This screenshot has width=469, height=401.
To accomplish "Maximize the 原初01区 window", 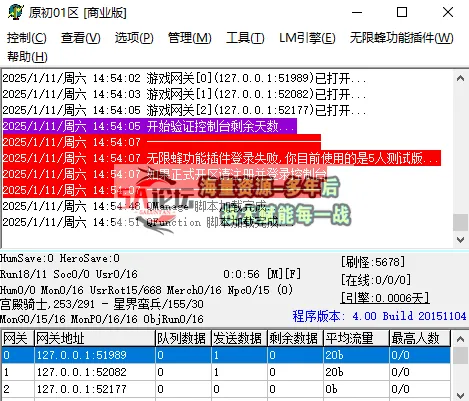I will click(x=402, y=13).
